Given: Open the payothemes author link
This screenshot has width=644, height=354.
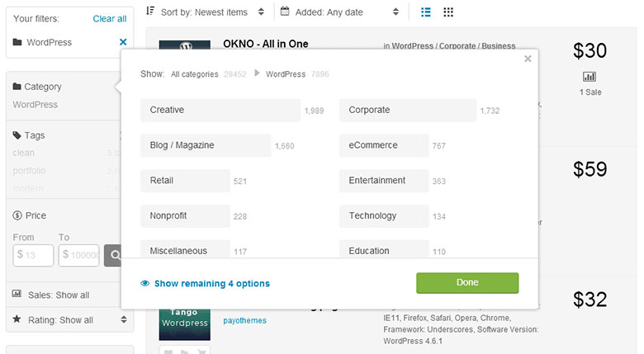Looking at the screenshot, I should [x=245, y=320].
